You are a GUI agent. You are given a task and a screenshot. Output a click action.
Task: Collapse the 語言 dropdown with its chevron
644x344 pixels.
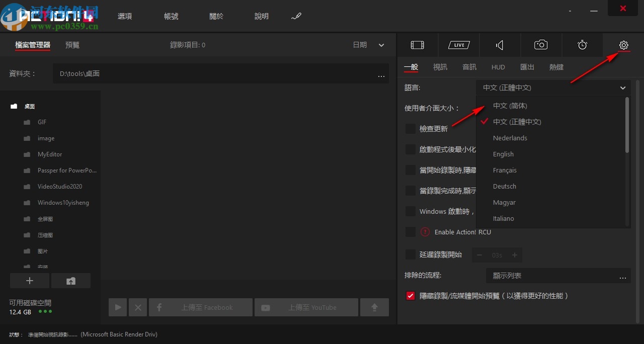[x=622, y=88]
